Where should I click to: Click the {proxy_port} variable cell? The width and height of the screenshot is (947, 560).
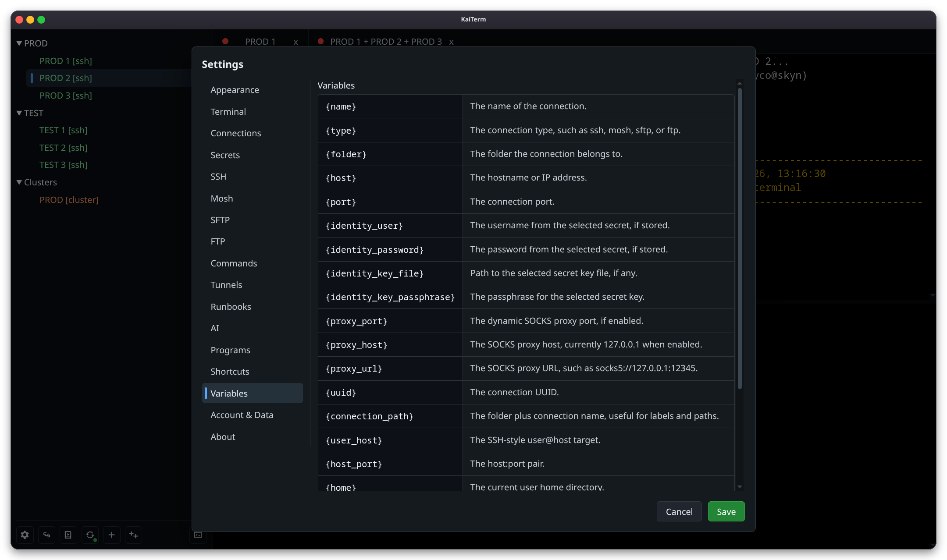390,321
